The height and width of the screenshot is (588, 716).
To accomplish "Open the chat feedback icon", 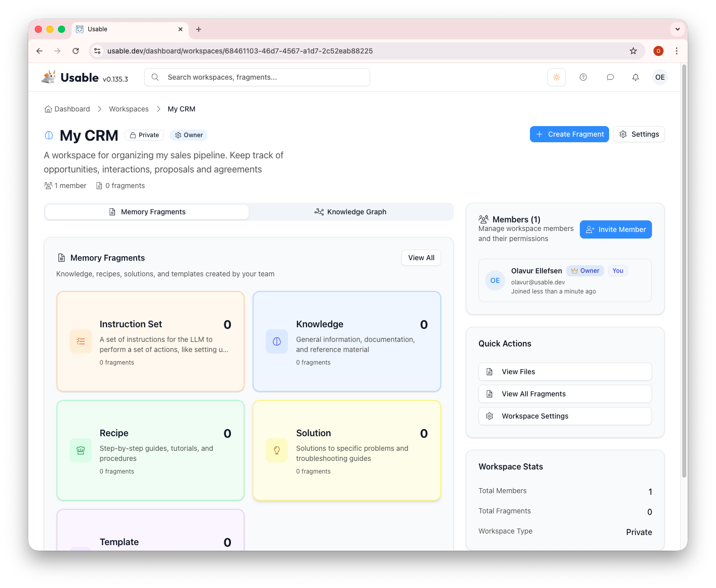I will (x=610, y=77).
